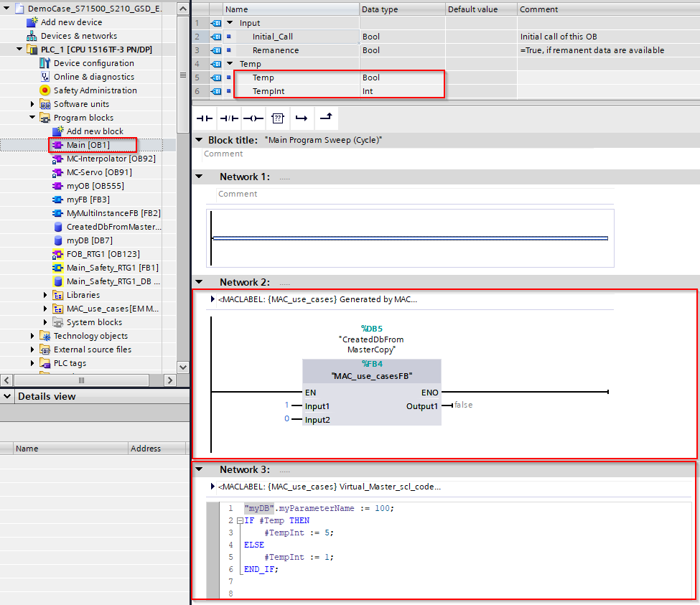Click the MC-Servo [OB91] block icon
The width and height of the screenshot is (700, 605).
coord(57,172)
